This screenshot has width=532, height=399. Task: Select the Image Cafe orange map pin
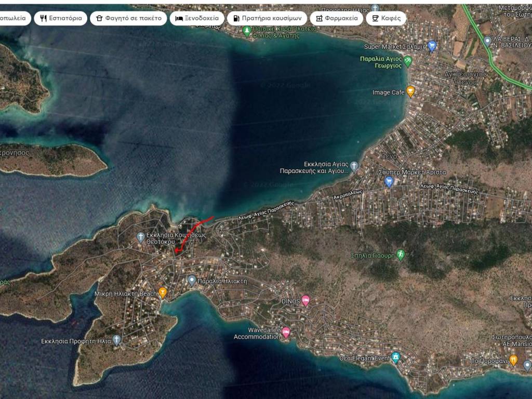pos(410,92)
